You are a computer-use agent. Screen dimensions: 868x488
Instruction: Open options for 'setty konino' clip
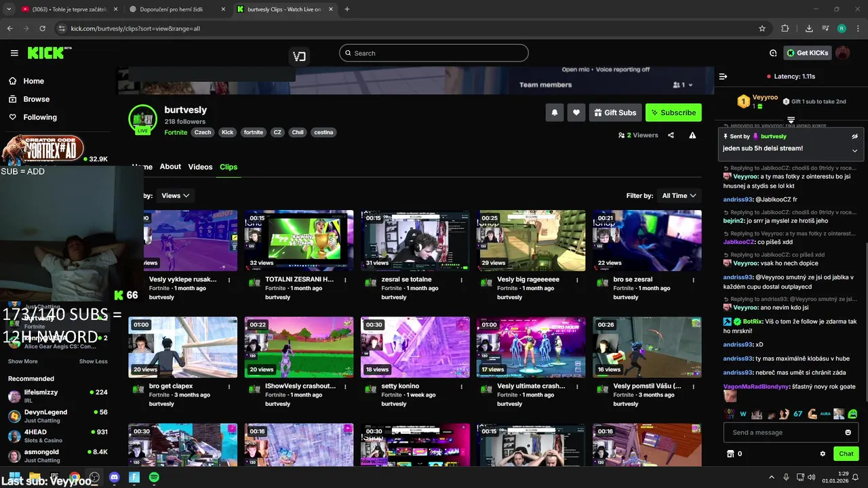point(461,386)
